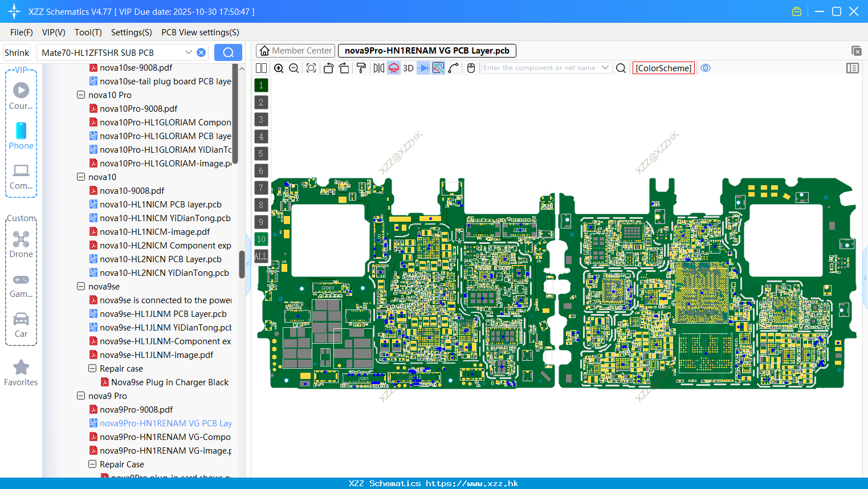Toggle the red highlight lamp tool
Viewport: 868px width, 489px height.
pyautogui.click(x=394, y=68)
